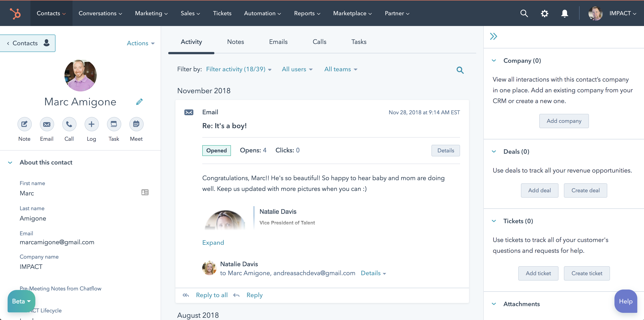
Task: Open global search in the top bar
Action: pos(524,13)
